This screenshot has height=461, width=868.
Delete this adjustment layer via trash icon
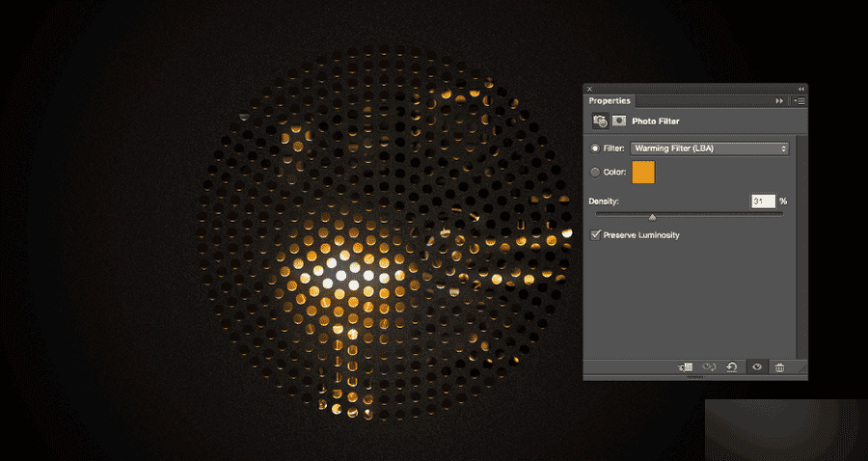[x=779, y=367]
